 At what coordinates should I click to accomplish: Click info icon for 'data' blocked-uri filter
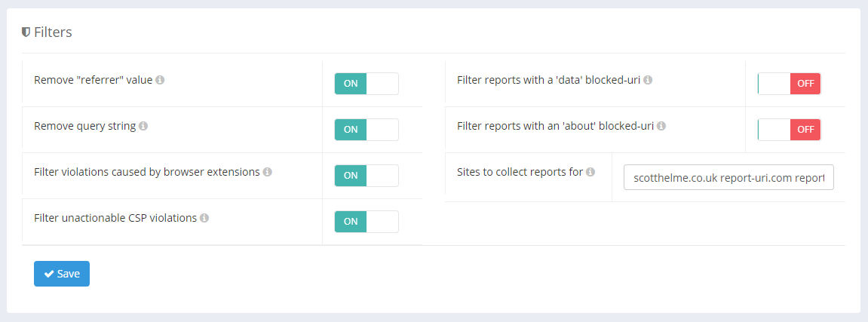648,80
